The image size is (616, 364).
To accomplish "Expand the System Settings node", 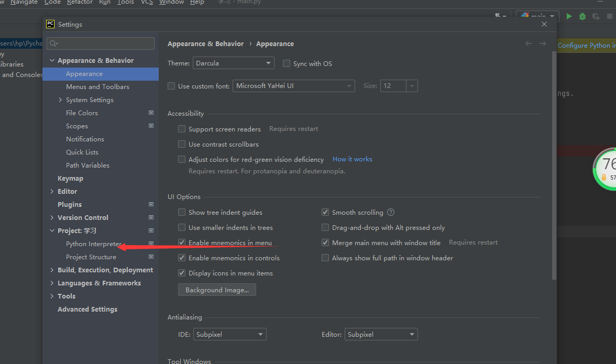I will [x=60, y=100].
